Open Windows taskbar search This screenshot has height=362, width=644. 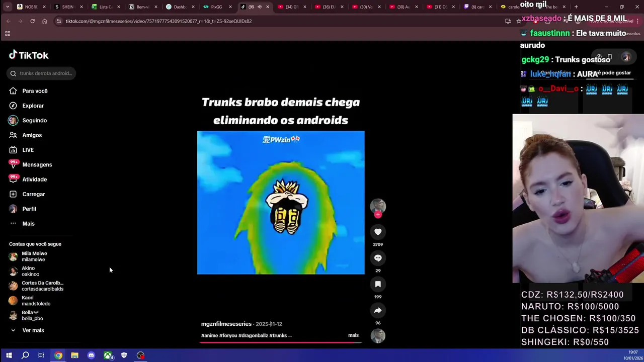(25, 355)
